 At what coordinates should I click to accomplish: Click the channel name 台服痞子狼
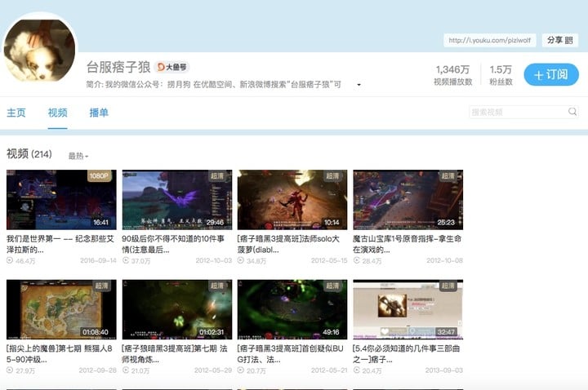click(118, 67)
